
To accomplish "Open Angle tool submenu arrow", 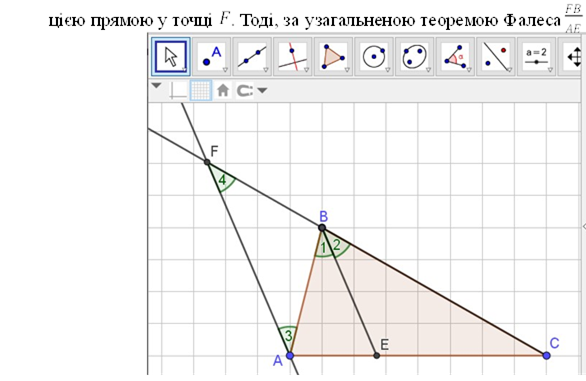I will click(469, 70).
